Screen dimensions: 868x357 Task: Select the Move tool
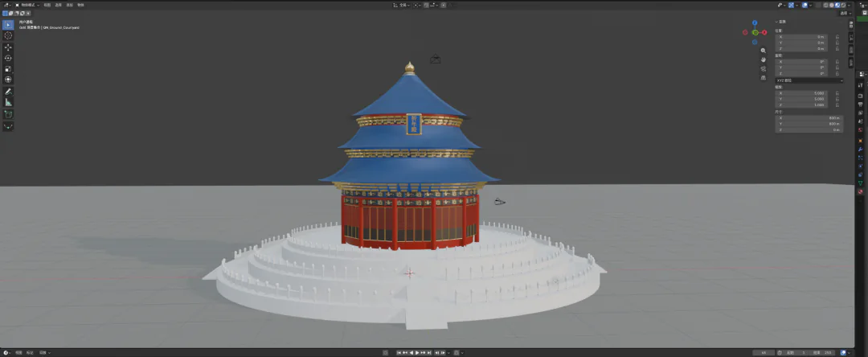8,47
